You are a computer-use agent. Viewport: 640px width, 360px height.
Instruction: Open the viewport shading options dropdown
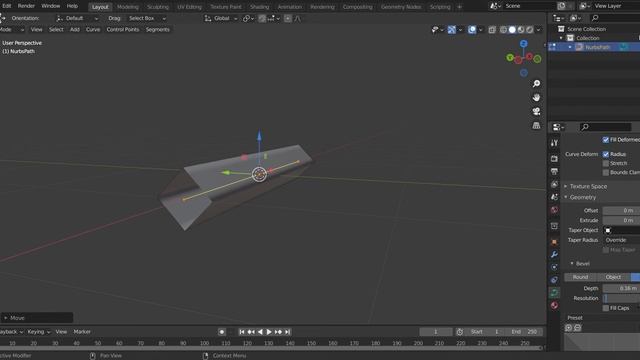[x=539, y=30]
